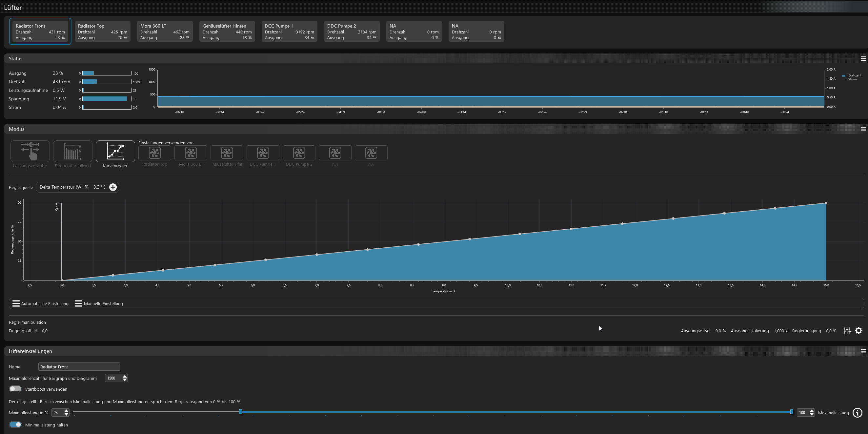Select the Temperatursollwert mode icon

click(72, 151)
